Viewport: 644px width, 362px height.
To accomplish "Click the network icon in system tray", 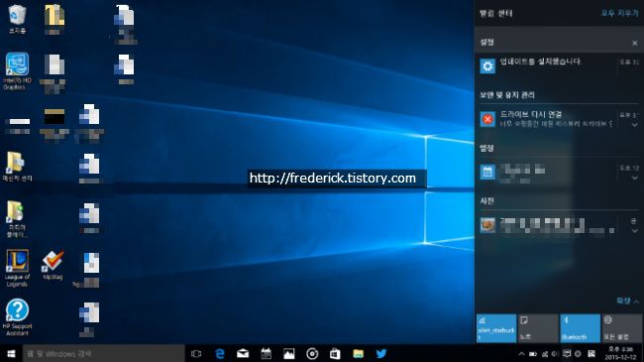I will click(545, 354).
